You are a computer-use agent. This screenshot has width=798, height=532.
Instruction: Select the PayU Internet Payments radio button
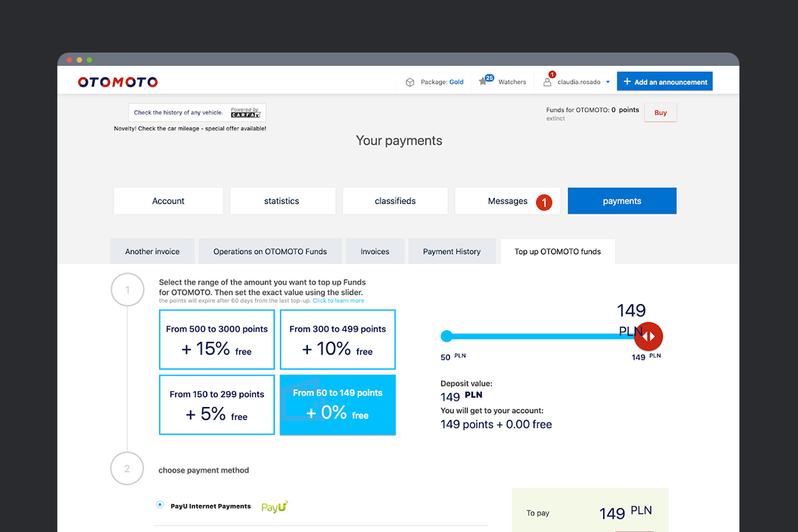pyautogui.click(x=159, y=505)
